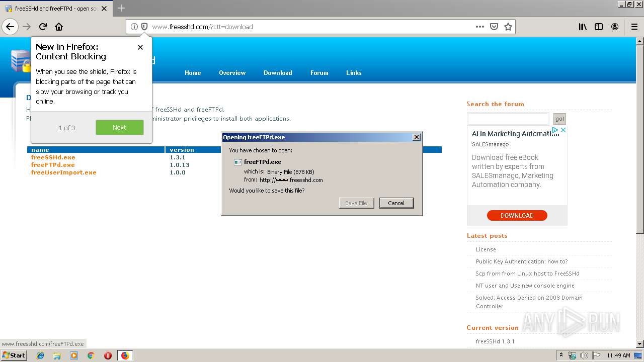
Task: Open the License forum post
Action: (486, 249)
